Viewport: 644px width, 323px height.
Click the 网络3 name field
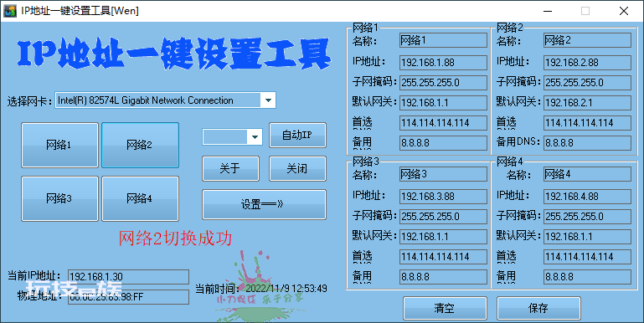[x=444, y=174]
